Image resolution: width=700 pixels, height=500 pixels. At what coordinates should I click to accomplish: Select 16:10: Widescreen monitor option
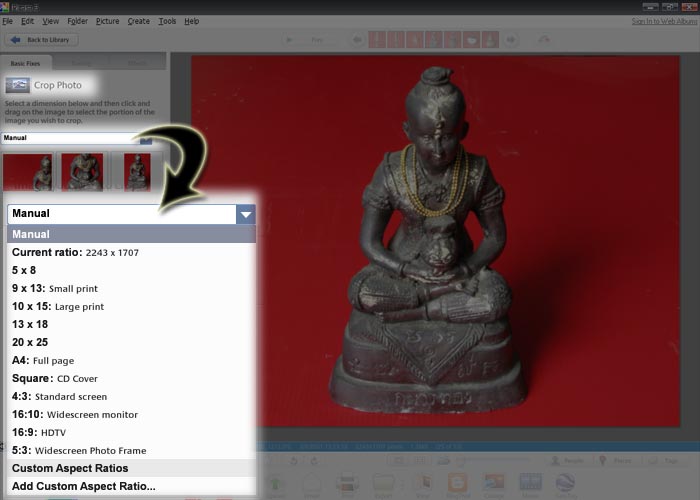click(x=131, y=414)
